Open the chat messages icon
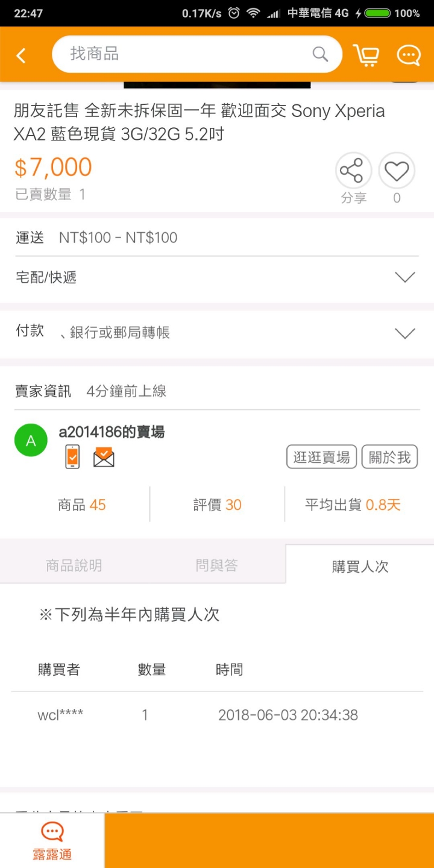 (409, 55)
